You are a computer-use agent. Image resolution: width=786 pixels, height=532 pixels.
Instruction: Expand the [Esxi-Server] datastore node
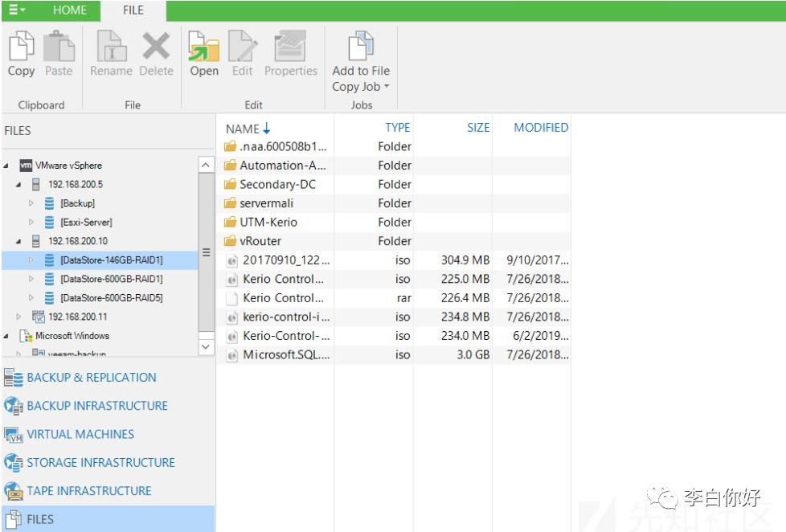click(x=31, y=222)
